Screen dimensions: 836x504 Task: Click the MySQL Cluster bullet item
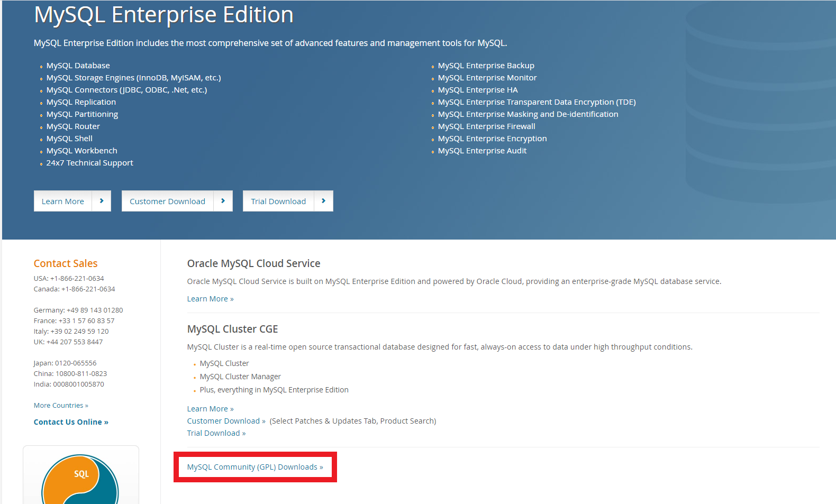point(224,363)
